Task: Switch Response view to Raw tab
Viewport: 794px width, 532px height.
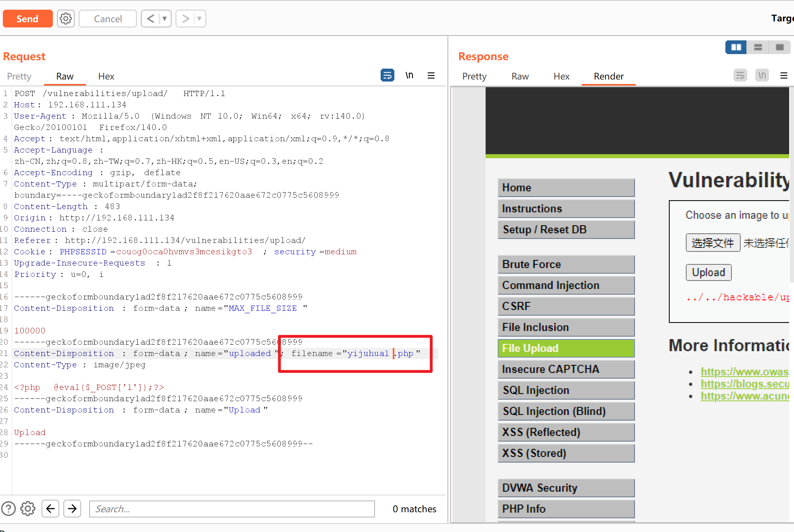Action: tap(520, 76)
